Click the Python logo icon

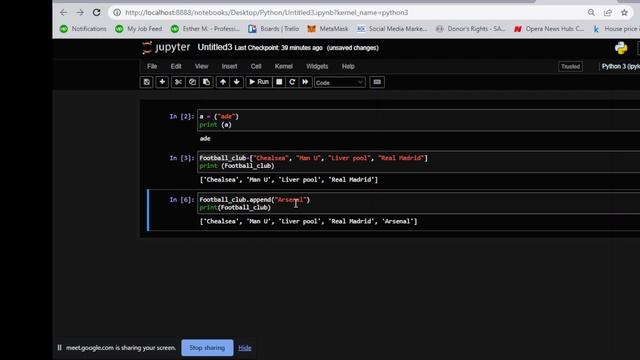pos(621,48)
